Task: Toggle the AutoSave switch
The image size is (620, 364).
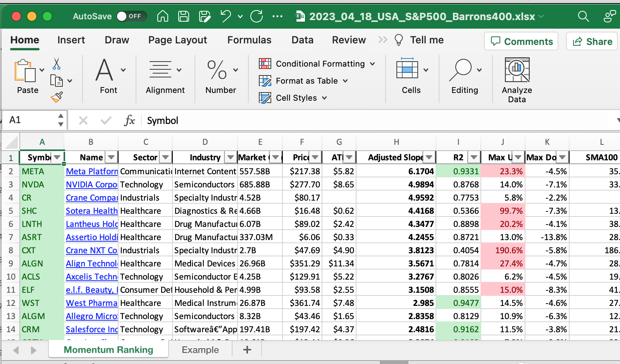Action: tap(131, 16)
